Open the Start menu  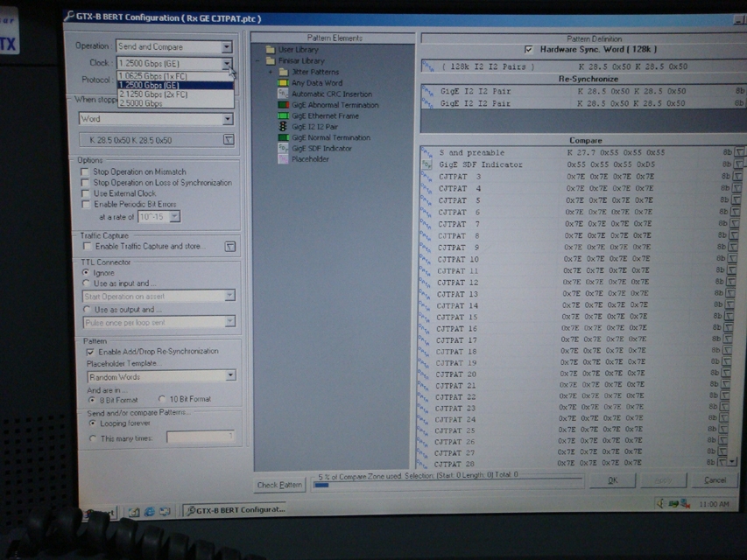pyautogui.click(x=101, y=513)
